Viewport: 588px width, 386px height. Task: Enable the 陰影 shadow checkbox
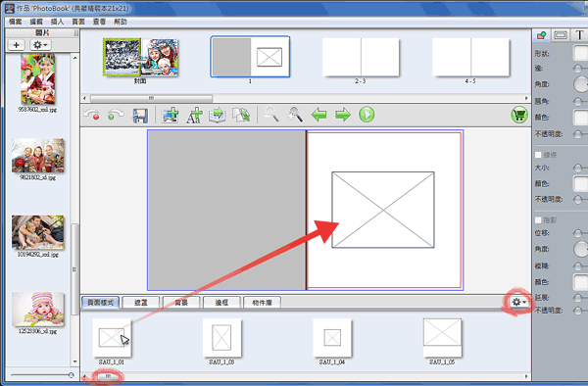pos(538,220)
